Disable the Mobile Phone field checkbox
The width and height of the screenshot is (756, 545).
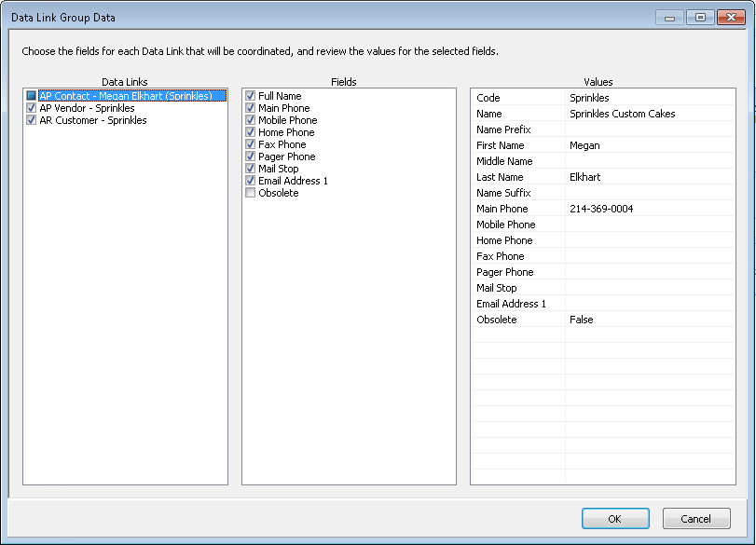click(250, 120)
